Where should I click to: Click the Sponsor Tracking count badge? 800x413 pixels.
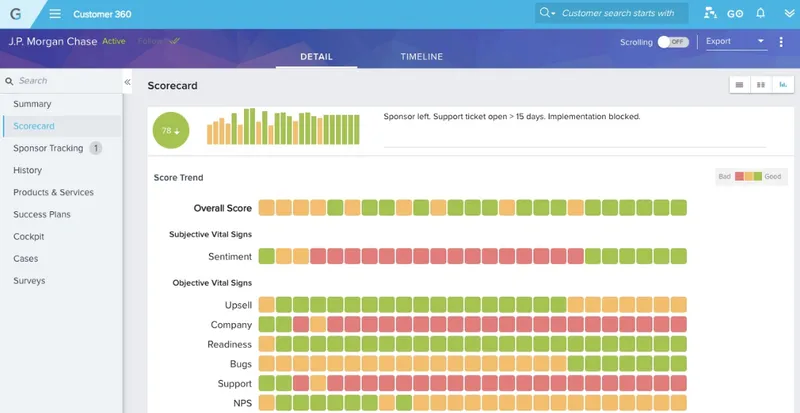tap(95, 148)
